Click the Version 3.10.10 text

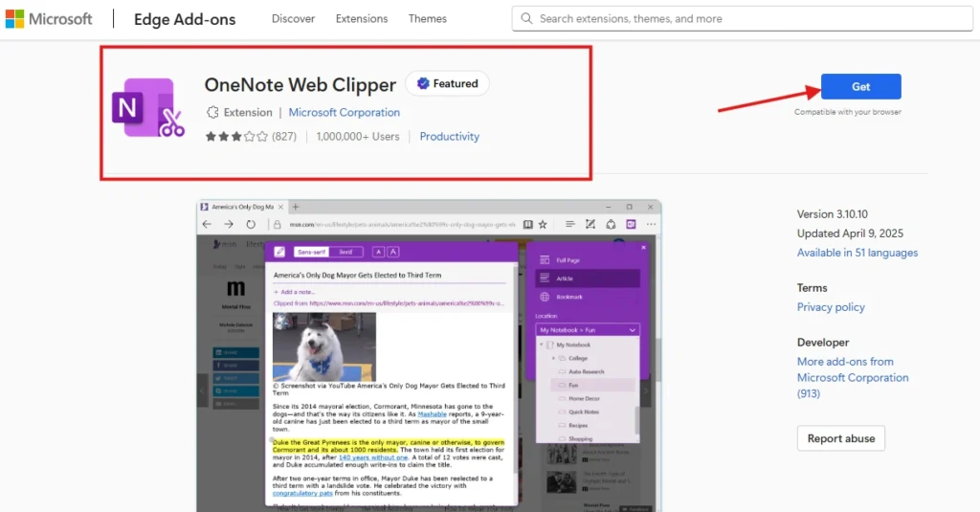click(832, 213)
